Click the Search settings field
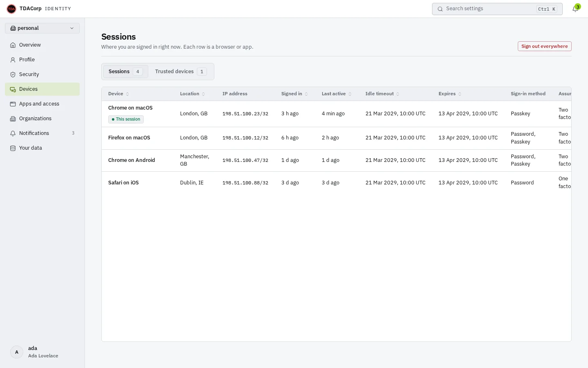This screenshot has height=368, width=588. click(x=497, y=9)
